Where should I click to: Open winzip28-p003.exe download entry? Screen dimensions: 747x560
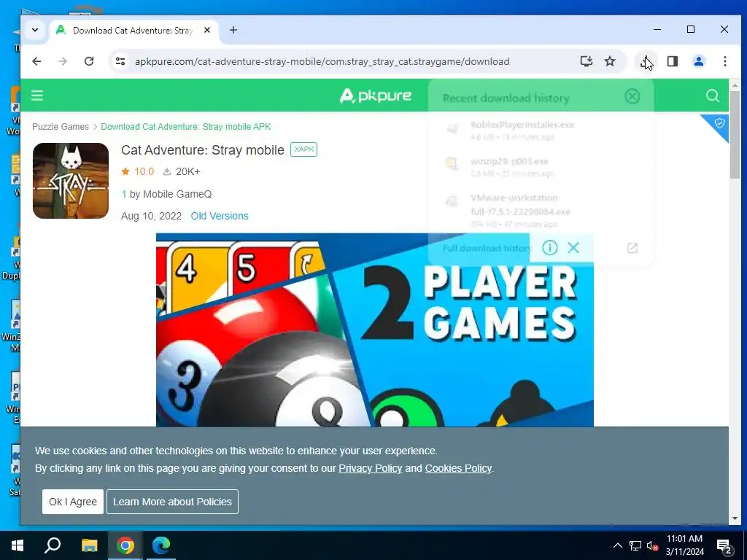[541, 167]
